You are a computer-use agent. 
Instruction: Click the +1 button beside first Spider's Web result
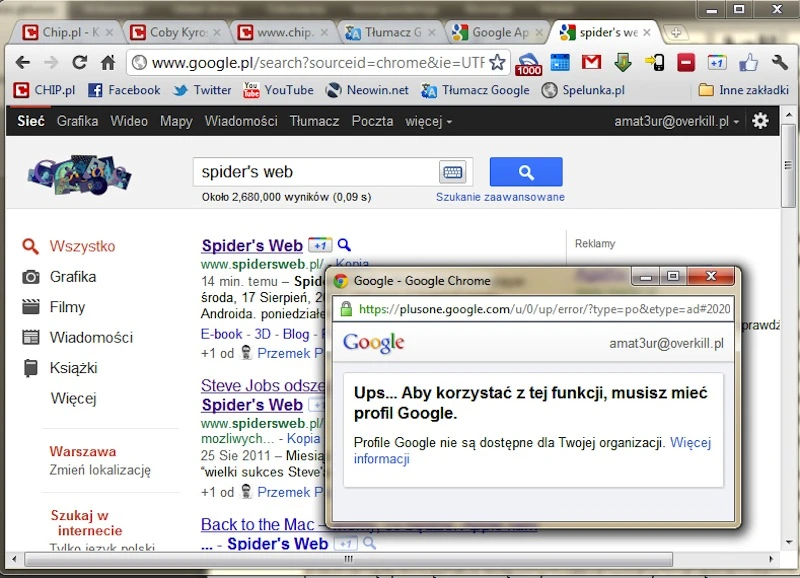[320, 245]
